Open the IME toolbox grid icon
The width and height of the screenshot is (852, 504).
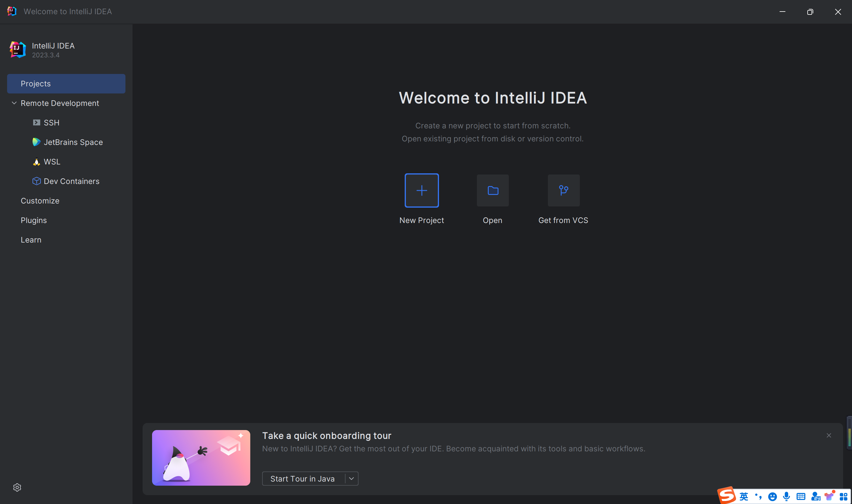tap(843, 497)
